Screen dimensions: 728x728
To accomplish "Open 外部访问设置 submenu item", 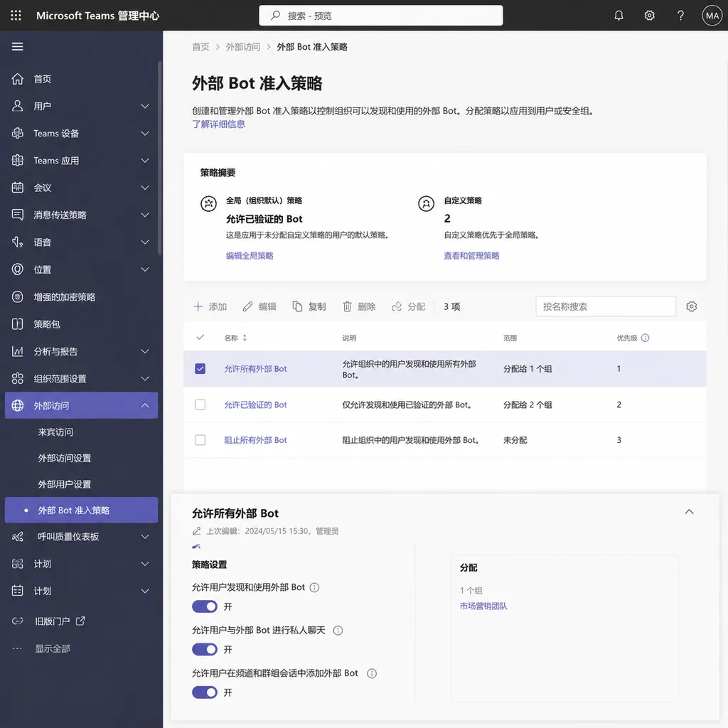I will pyautogui.click(x=64, y=459).
